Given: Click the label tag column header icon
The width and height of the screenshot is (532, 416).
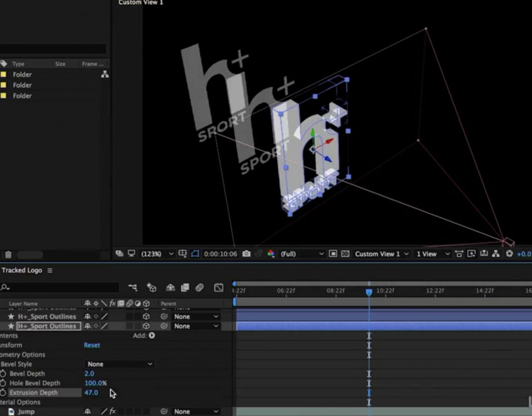Looking at the screenshot, I should click(4, 63).
